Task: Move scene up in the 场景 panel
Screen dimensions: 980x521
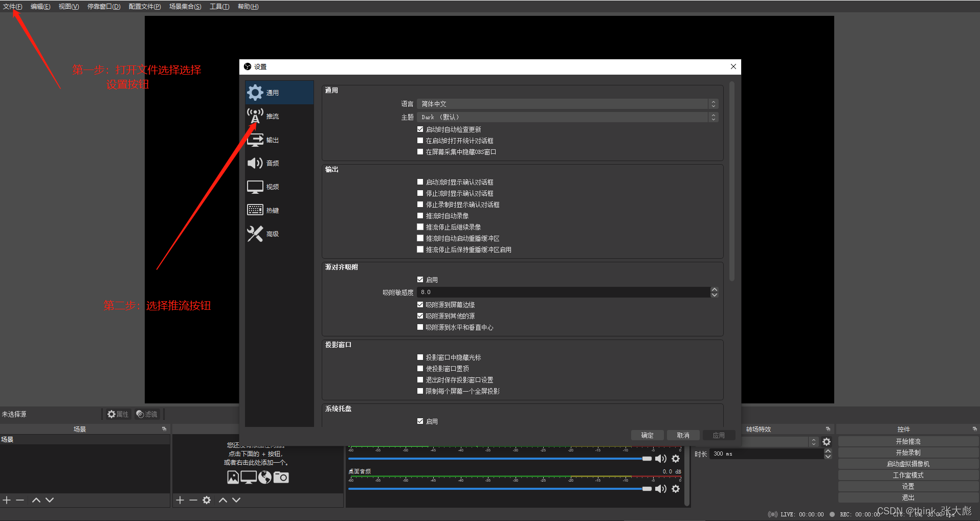Action: pos(36,500)
